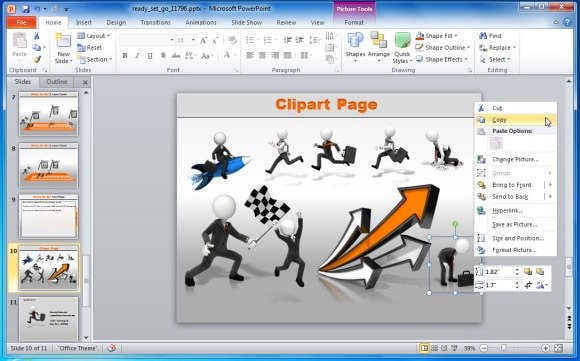The image size is (580, 361).
Task: Click the Format Painter brush icon
Action: (x=37, y=59)
